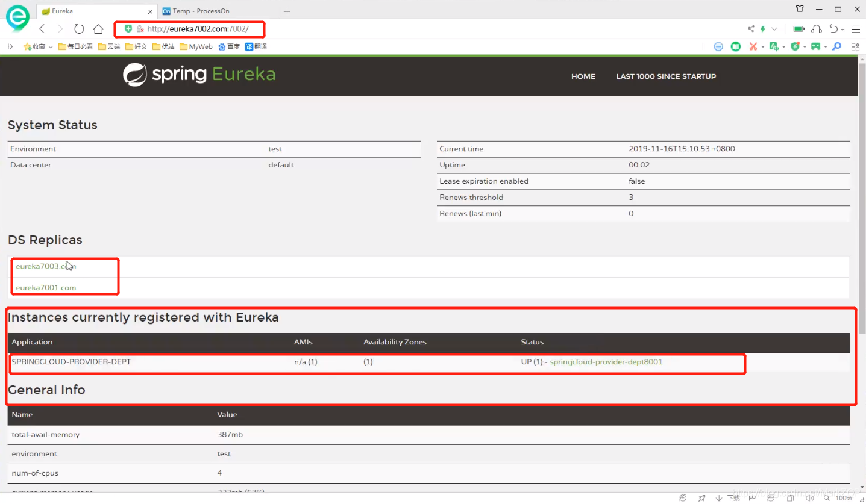
Task: Click the rocket accelerator icon in status bar
Action: (x=702, y=498)
